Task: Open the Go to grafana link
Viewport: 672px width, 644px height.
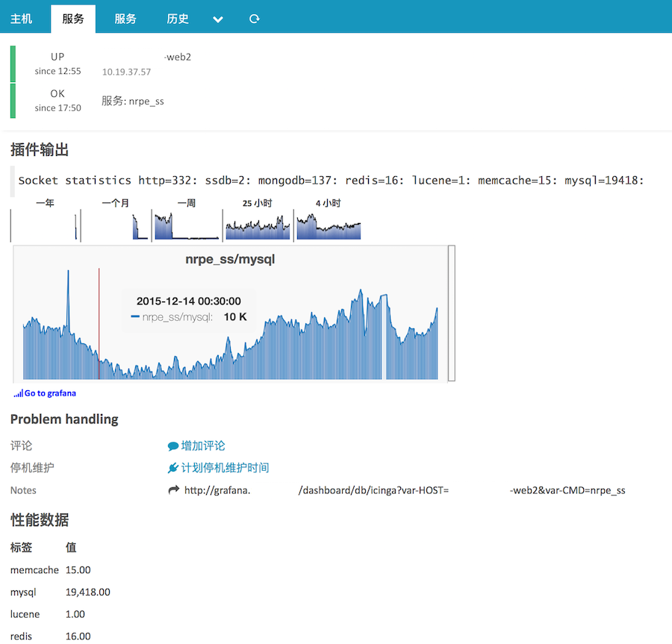Action: point(50,393)
